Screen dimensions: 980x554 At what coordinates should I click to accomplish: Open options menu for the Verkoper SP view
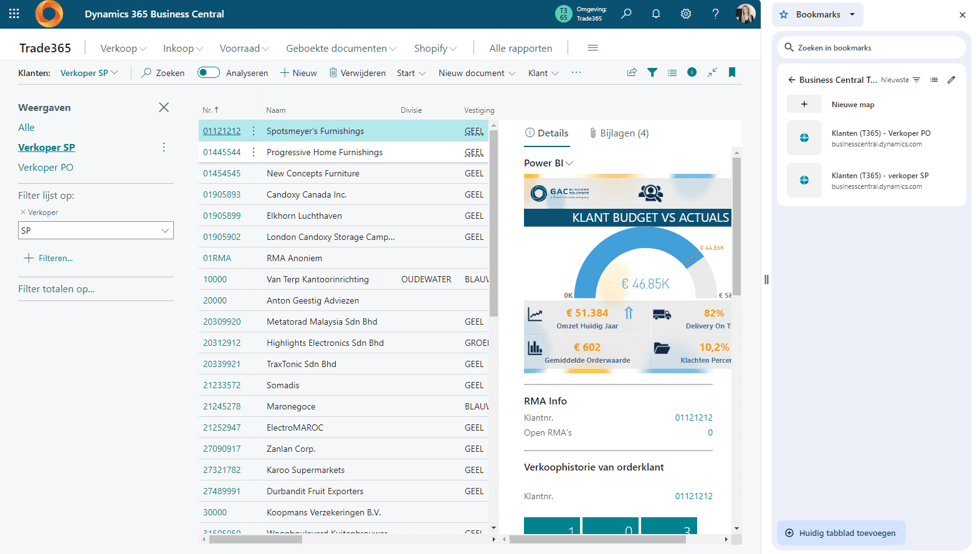tap(164, 147)
